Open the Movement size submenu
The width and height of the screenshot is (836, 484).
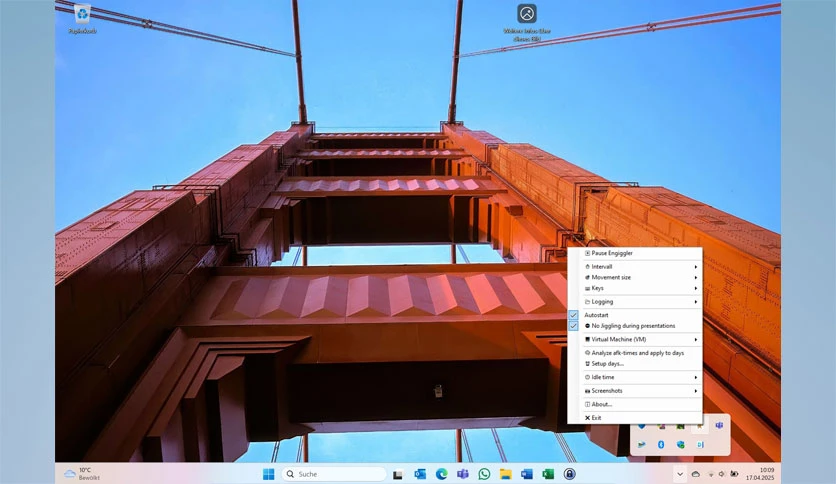634,277
